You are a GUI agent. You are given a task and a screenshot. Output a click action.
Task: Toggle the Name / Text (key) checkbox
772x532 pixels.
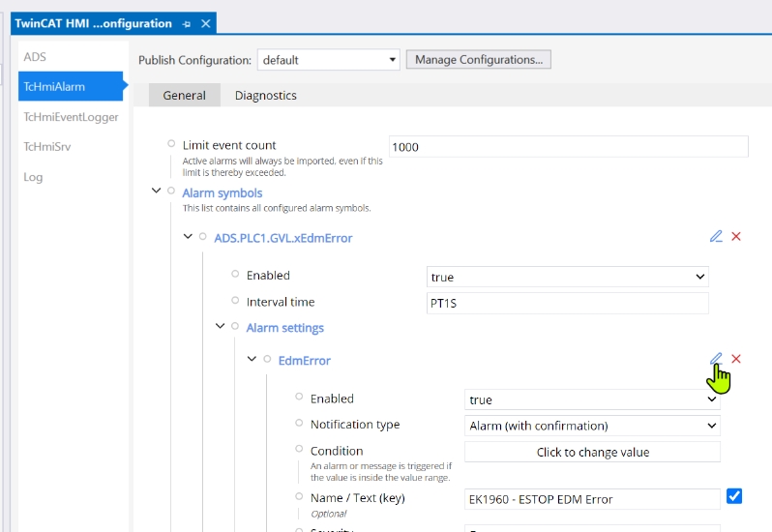tap(734, 496)
